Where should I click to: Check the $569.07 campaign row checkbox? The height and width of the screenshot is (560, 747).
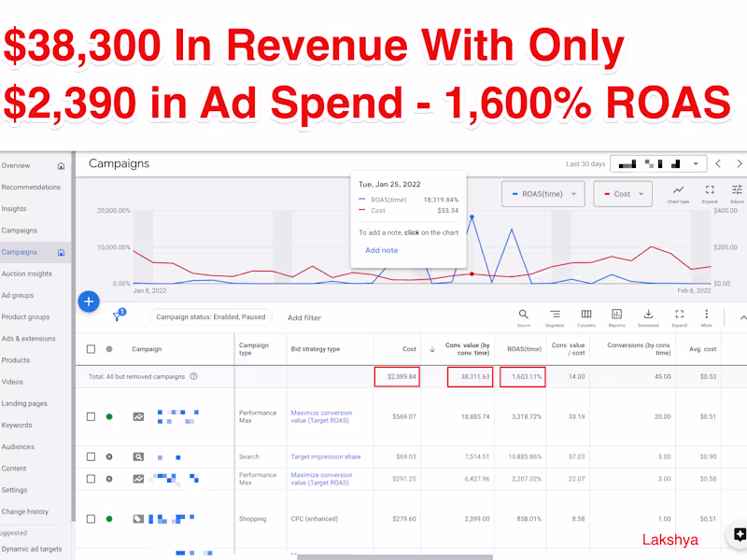click(91, 416)
